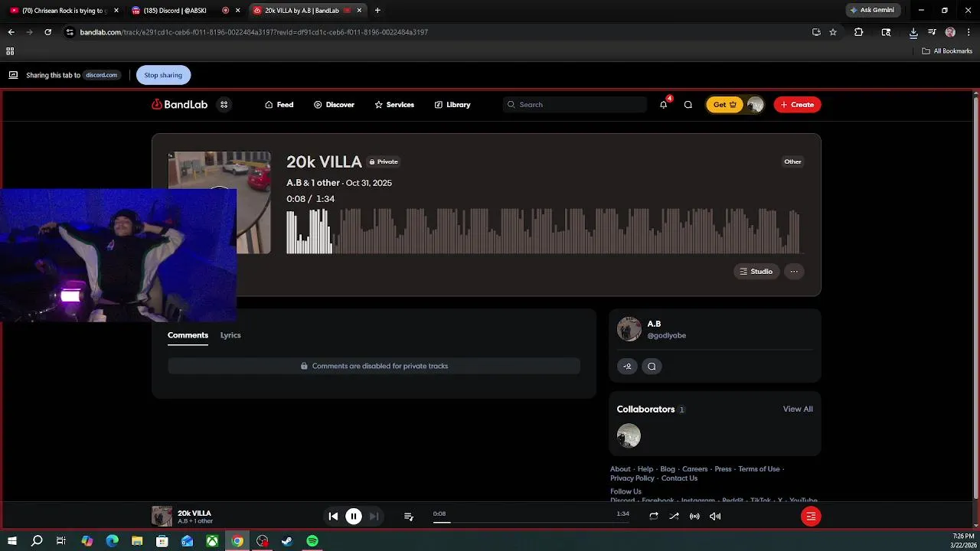Open Chrome three-dot menu
Viewport: 980px width, 551px height.
[968, 32]
